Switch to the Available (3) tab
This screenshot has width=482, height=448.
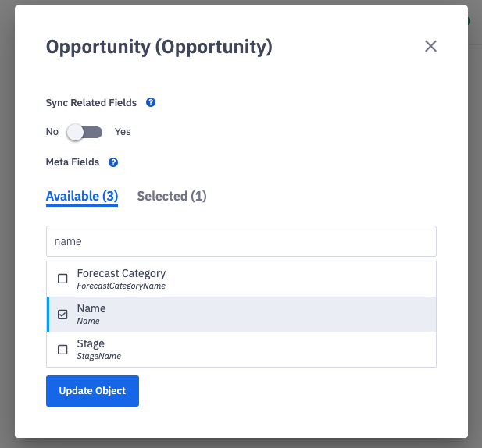click(x=82, y=196)
